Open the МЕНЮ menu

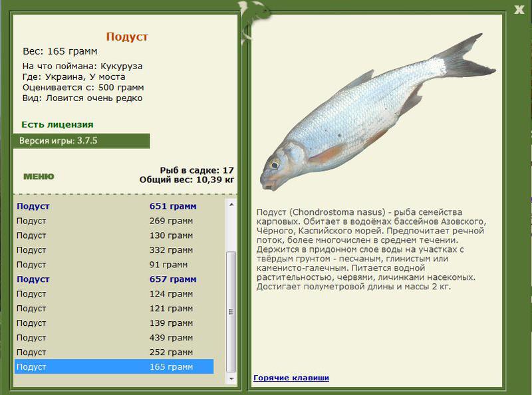[x=39, y=176]
